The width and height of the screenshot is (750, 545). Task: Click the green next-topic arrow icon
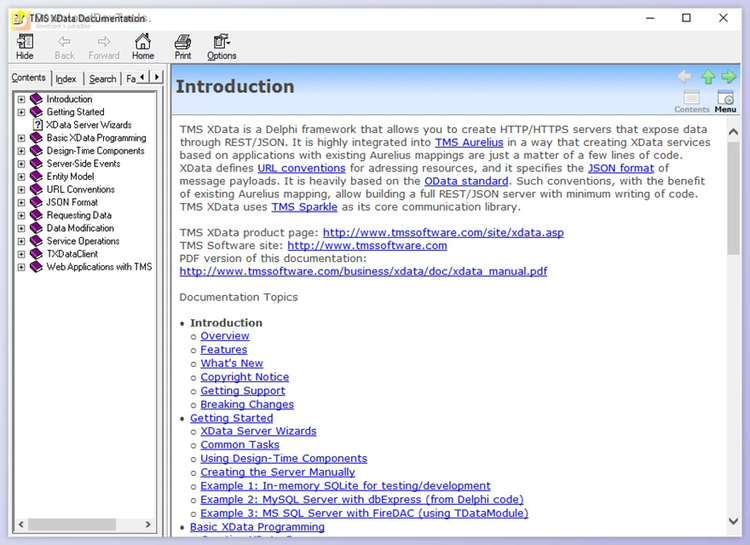coord(728,76)
